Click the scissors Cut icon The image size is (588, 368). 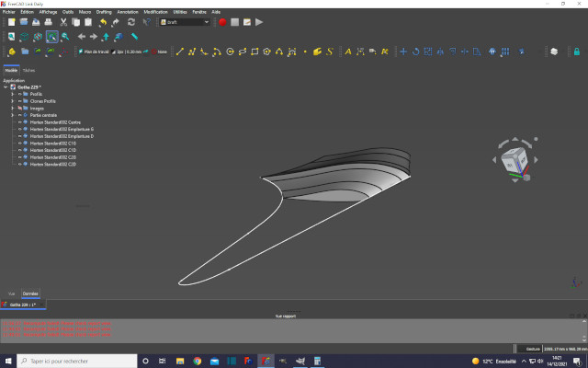[x=63, y=22]
